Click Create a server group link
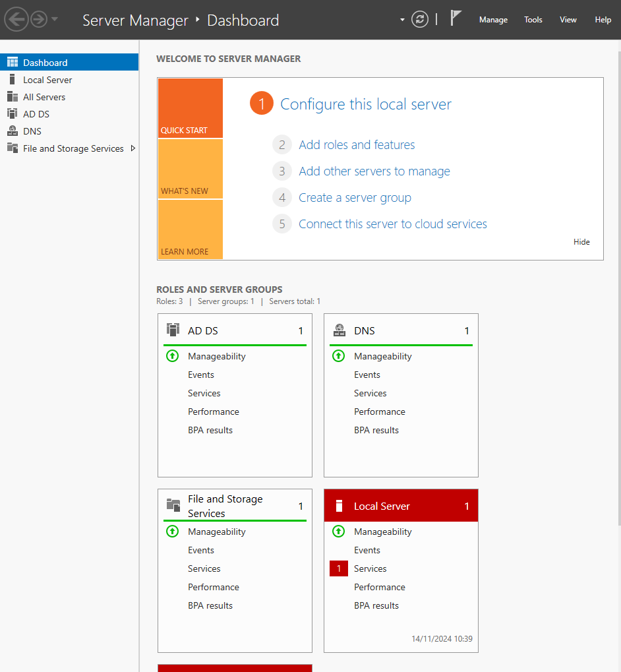This screenshot has width=621, height=672. tap(355, 198)
